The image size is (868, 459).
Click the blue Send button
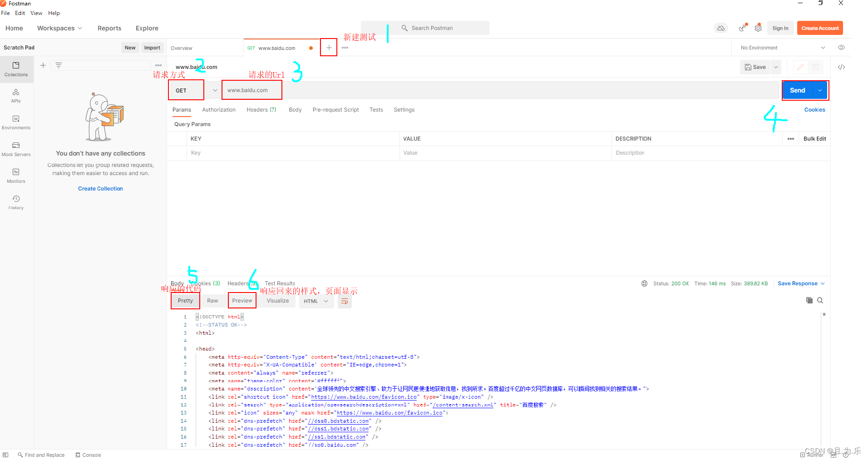click(798, 90)
